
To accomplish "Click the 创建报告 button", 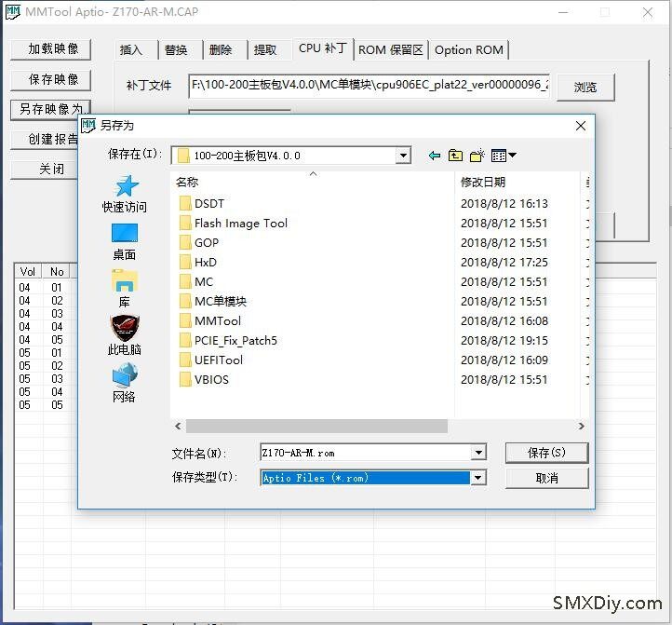I will (45, 139).
